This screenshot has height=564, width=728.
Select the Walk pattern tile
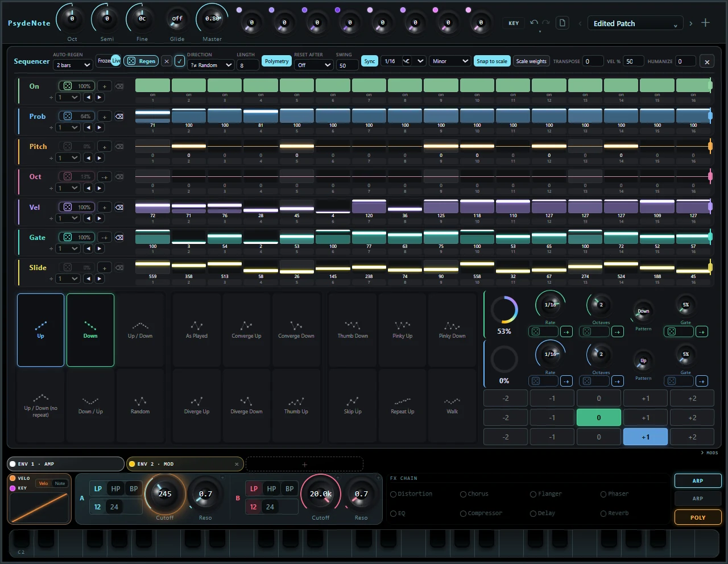pos(452,405)
